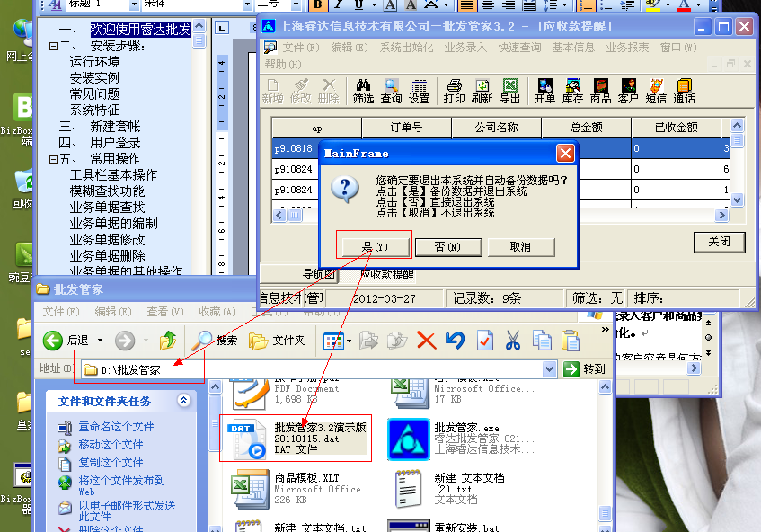Click 取消 in the MainFrame dialog
This screenshot has width=761, height=532.
520,247
